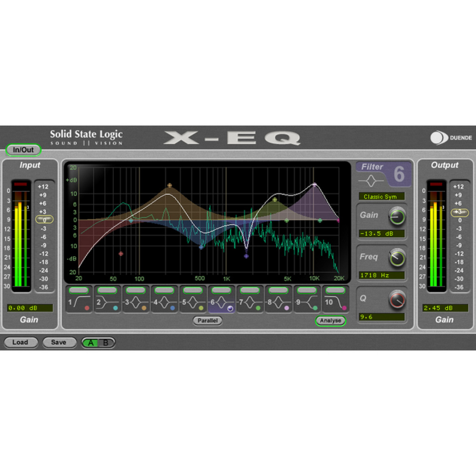Toggle band 9 enable button

coord(307,290)
